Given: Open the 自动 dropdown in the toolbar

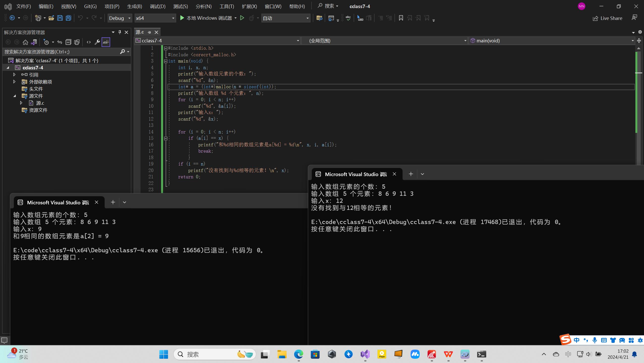Looking at the screenshot, I should point(286,18).
